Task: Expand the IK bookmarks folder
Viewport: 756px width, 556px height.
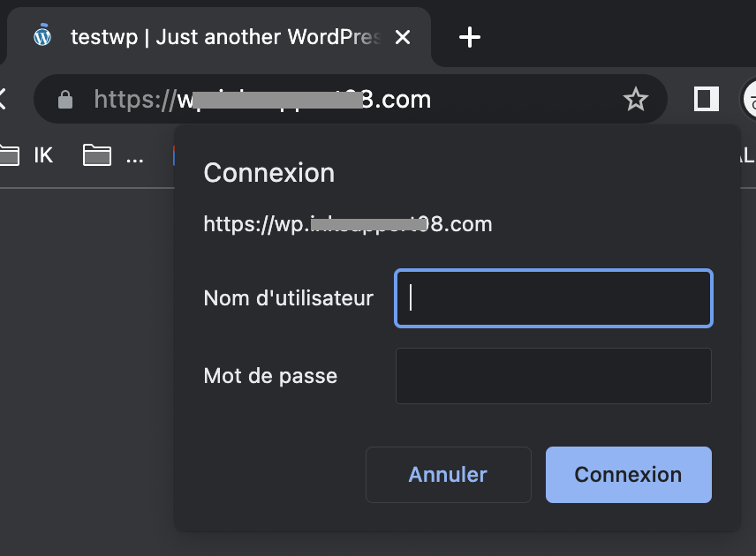Action: coord(26,155)
